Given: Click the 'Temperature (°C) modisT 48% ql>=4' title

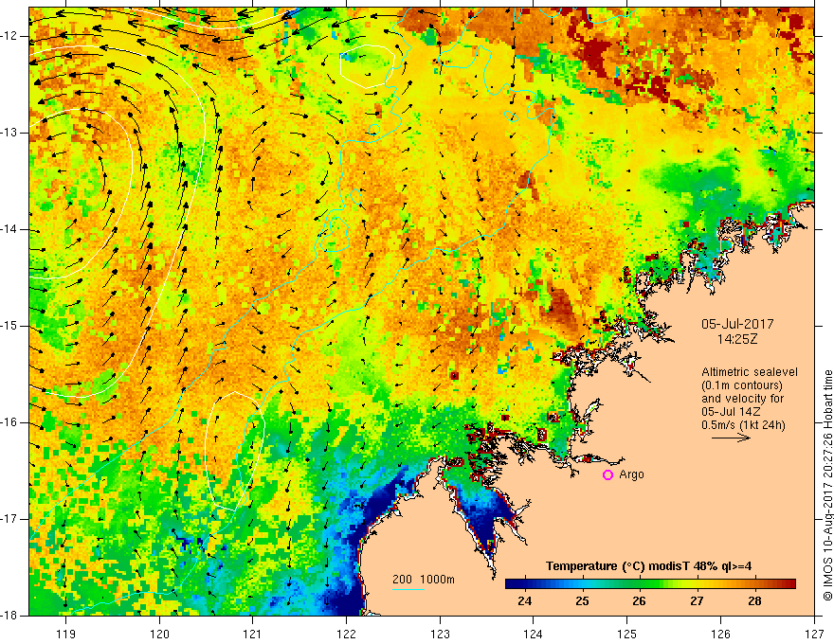Looking at the screenshot, I should [x=648, y=566].
